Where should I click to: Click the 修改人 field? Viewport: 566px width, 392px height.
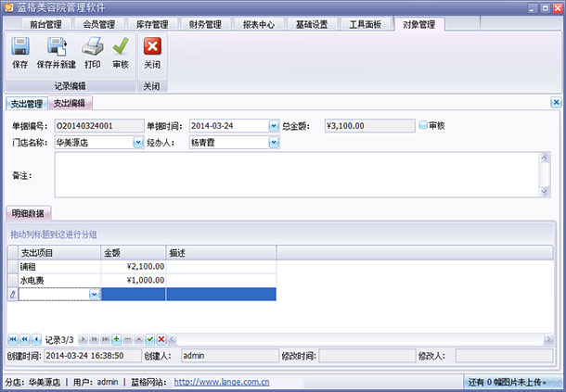(x=504, y=356)
